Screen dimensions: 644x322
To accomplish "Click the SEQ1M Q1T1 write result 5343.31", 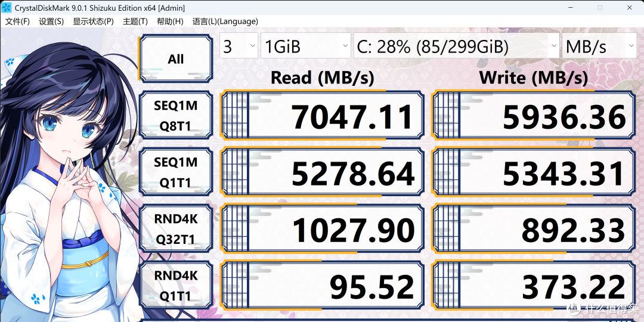I will coord(534,172).
